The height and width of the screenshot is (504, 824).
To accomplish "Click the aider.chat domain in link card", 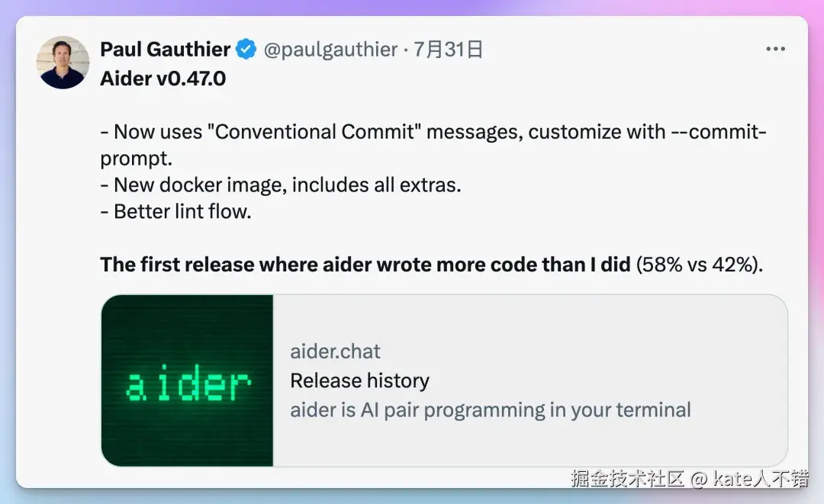I will pos(335,352).
